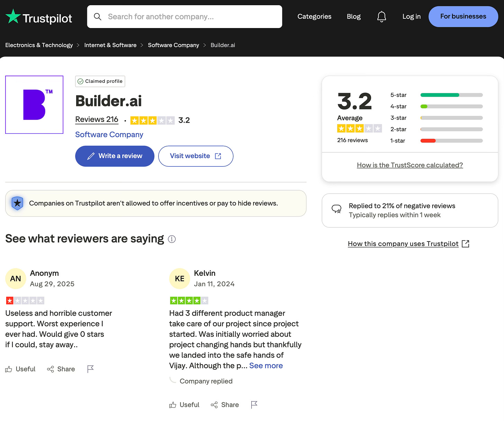Viewport: 504px width, 421px height.
Task: Filter reviews by 2-star row
Action: point(436,129)
